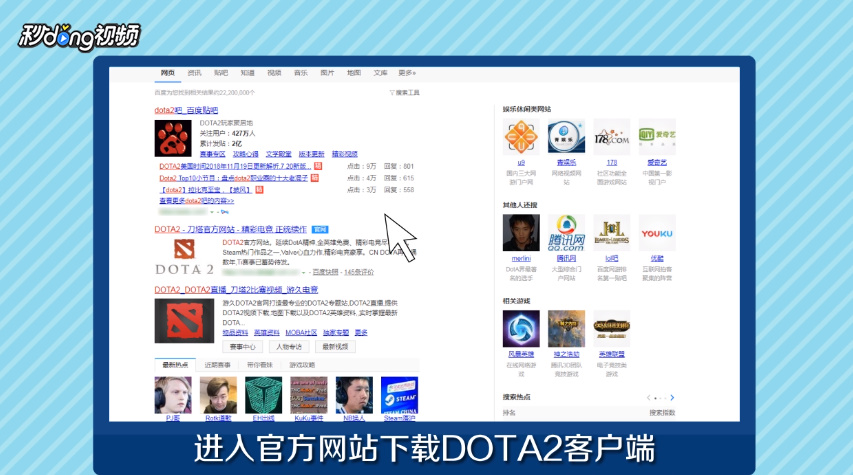Open the 搜索工具 filter

[x=405, y=93]
